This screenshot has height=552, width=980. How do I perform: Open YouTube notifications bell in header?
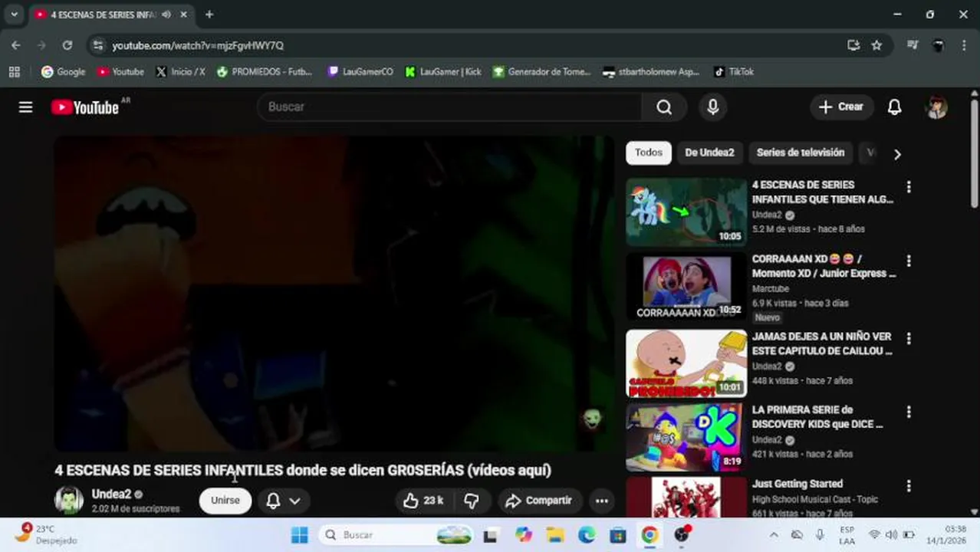894,107
